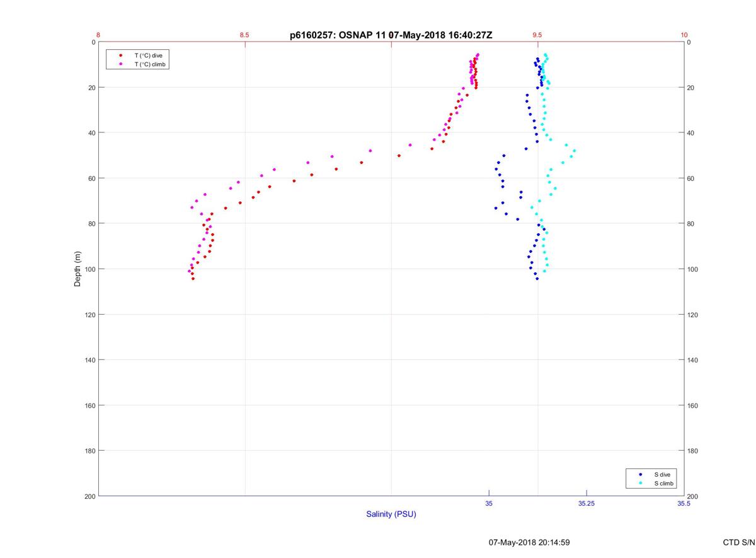
Task: Click the '180' tick on the left depth axis
Action: (89, 451)
